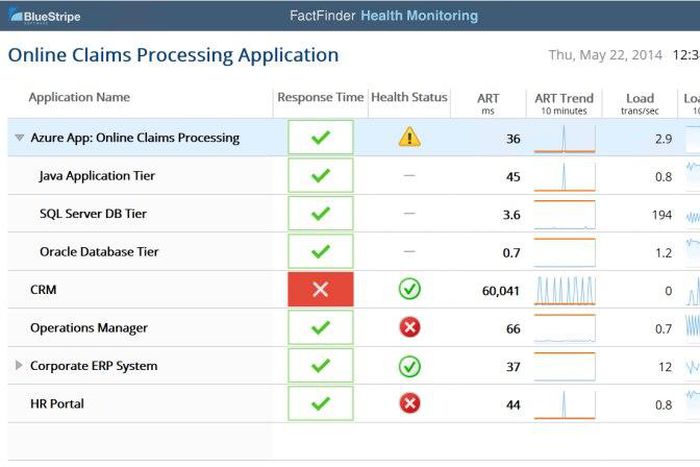Screen dimensions: 700x467
Task: Click the CRM ART value 60,041
Action: 501,291
